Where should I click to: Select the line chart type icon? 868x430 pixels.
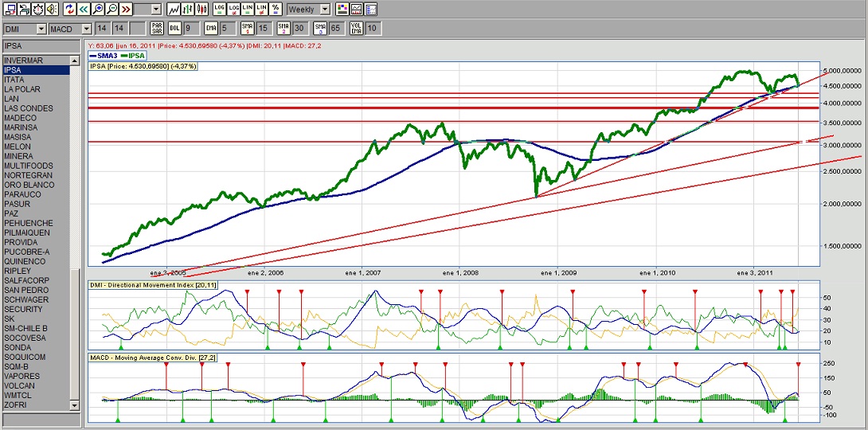(174, 10)
